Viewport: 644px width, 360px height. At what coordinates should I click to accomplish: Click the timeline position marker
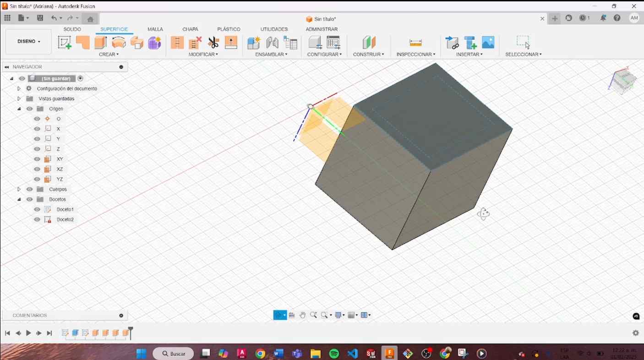pos(131,333)
